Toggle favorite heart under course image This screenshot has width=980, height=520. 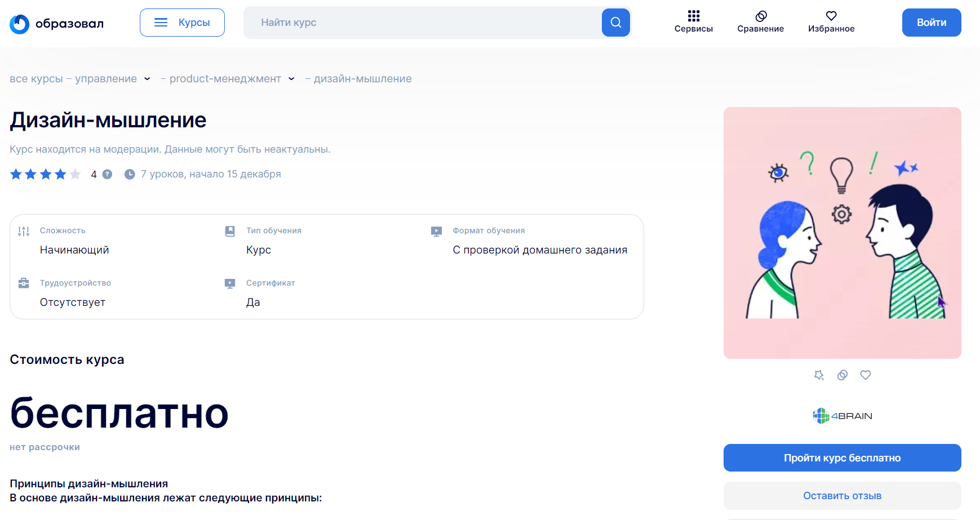coord(865,375)
